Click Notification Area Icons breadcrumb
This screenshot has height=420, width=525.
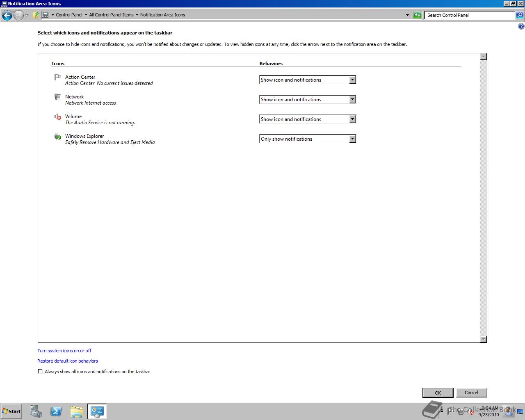click(162, 15)
